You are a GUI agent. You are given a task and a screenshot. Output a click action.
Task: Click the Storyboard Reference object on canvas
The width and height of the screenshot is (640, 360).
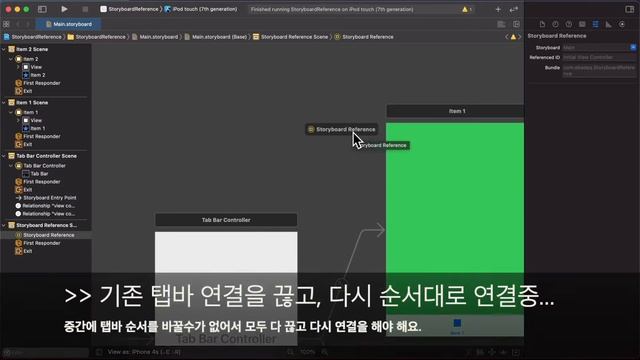coord(341,129)
